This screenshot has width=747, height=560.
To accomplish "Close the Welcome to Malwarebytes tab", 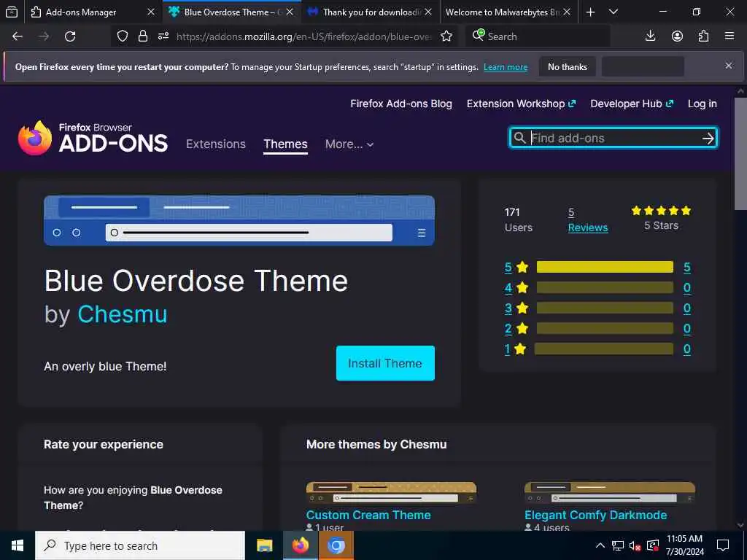I will tap(567, 12).
